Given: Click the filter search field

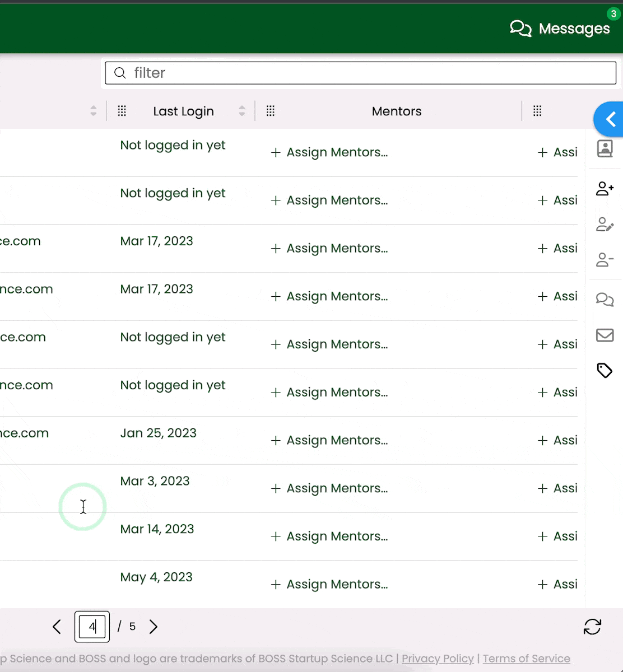Looking at the screenshot, I should (x=361, y=73).
